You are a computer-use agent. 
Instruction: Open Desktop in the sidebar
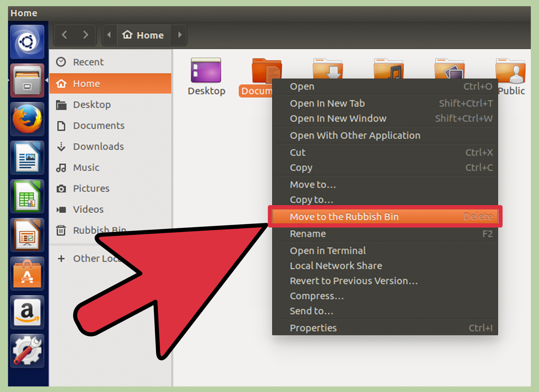pos(110,105)
